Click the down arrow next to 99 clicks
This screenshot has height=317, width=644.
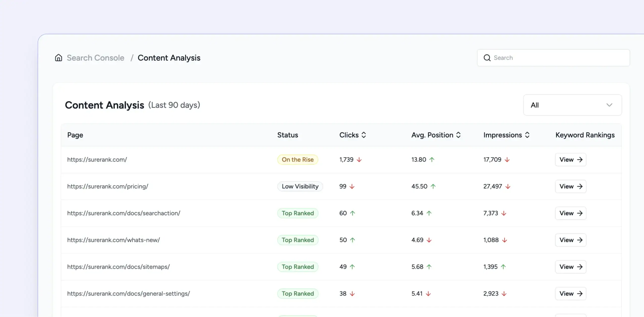click(352, 186)
